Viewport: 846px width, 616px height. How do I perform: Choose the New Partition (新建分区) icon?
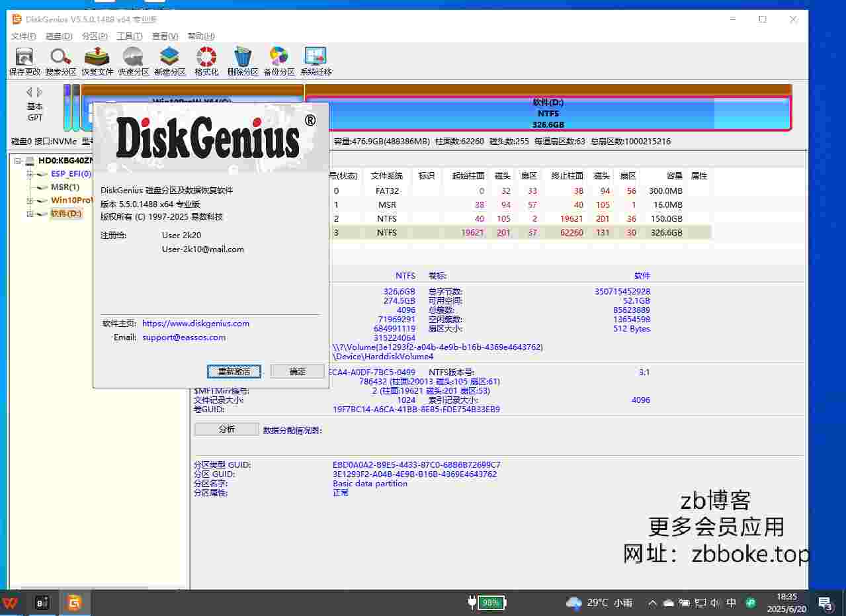[x=170, y=62]
